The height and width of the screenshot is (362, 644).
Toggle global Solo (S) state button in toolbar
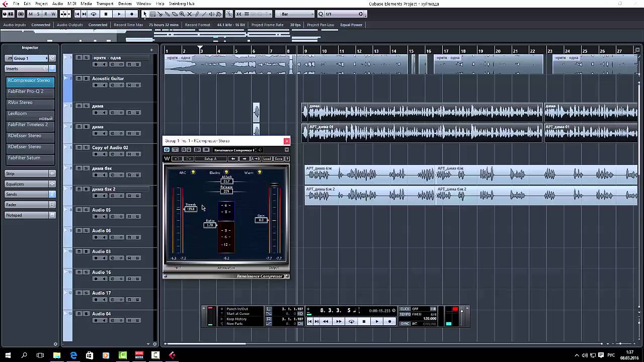(38, 14)
